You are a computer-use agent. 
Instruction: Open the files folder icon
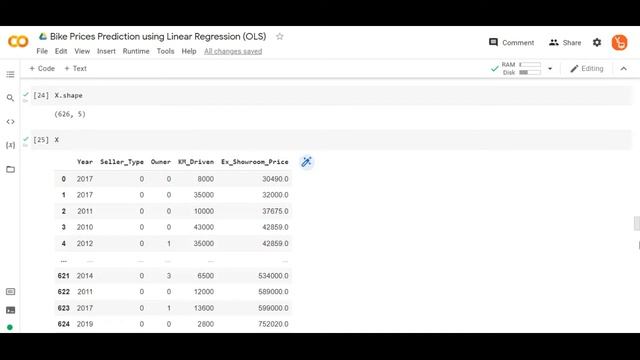click(x=11, y=169)
